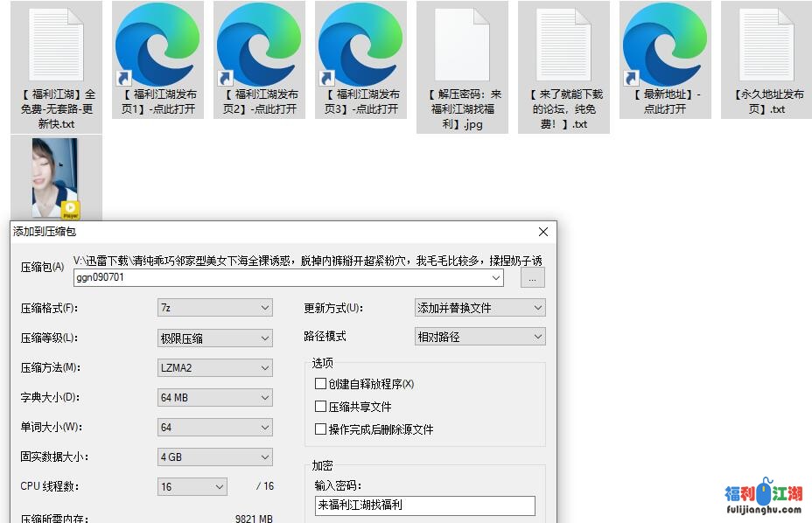This screenshot has height=523, width=812.
Task: Enable 操作完成后删除源文件 option
Action: pyautogui.click(x=321, y=429)
